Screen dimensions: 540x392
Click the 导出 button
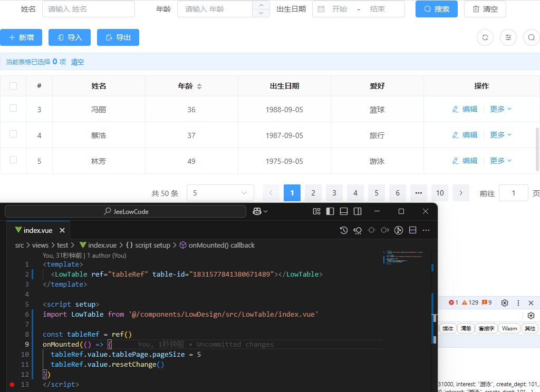pyautogui.click(x=118, y=37)
